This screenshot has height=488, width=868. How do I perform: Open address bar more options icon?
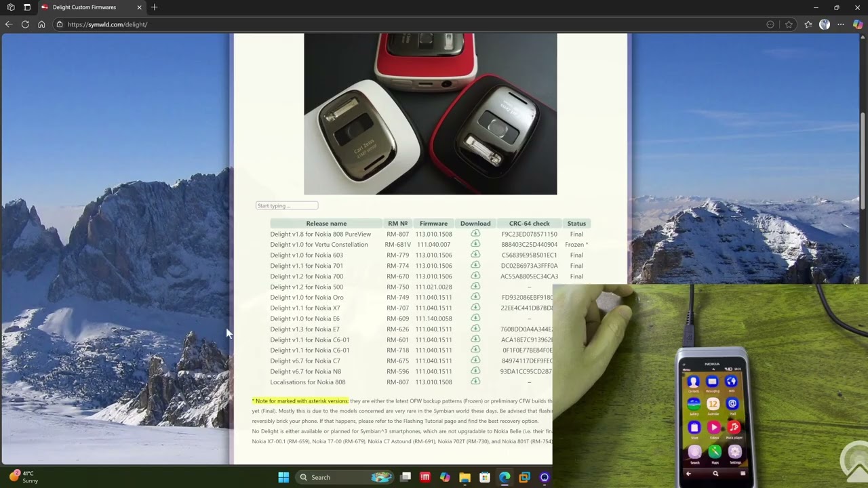(x=770, y=24)
